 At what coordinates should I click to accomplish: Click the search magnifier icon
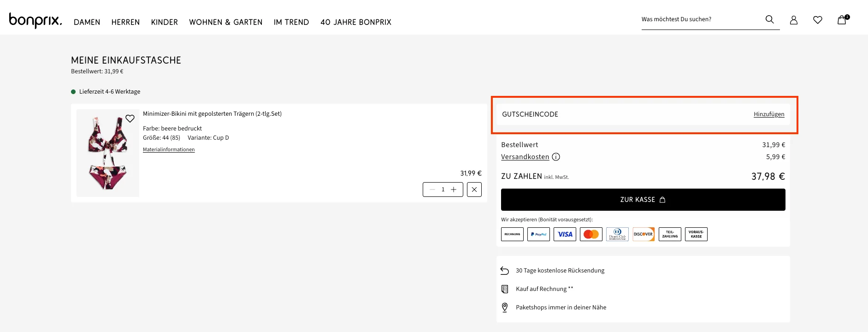click(769, 19)
